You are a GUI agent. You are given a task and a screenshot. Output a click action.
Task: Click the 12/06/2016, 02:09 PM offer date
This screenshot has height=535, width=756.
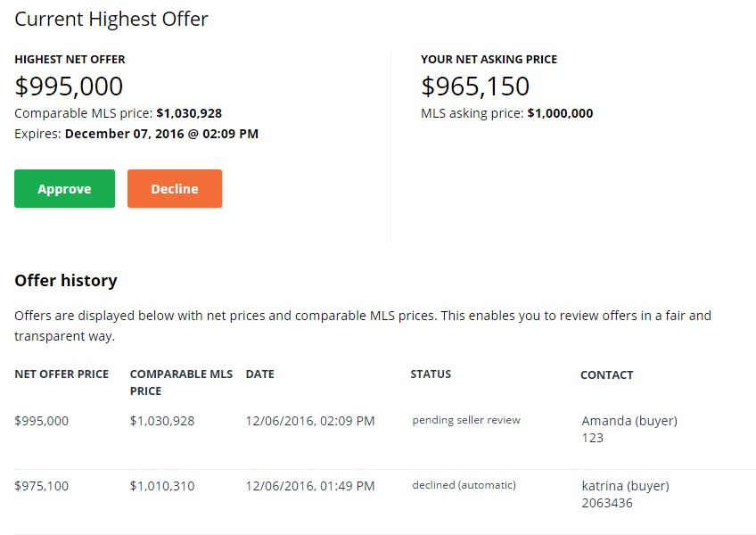point(310,421)
